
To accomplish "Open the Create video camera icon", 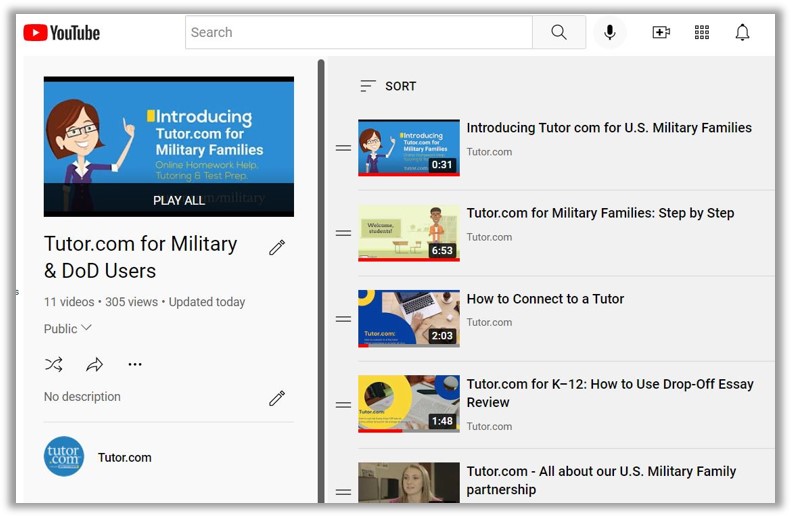I will coord(660,32).
